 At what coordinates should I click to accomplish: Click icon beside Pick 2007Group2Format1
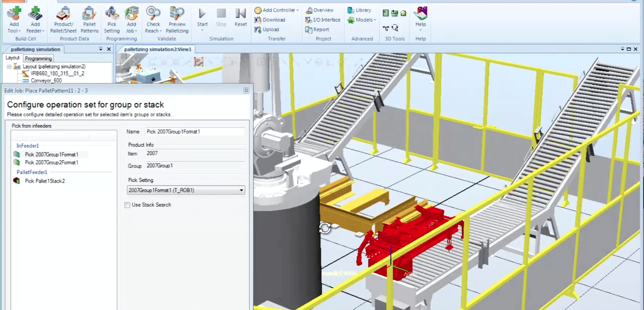point(17,163)
